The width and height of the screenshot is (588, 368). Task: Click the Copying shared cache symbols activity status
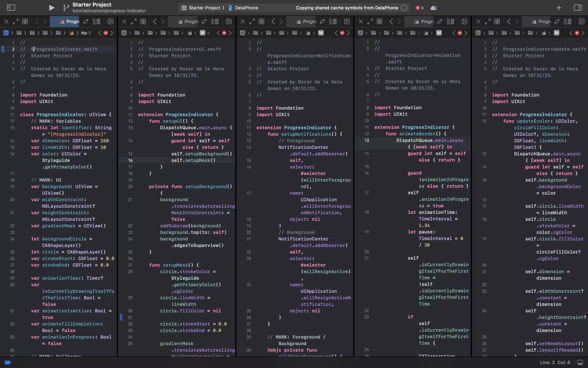347,8
